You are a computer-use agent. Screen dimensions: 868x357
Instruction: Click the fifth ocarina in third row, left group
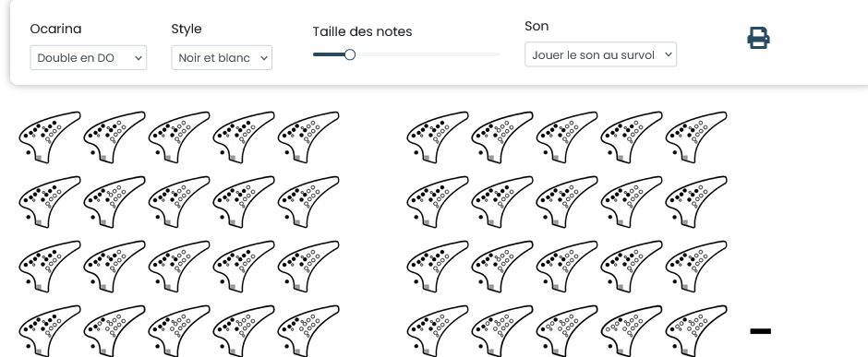point(308,267)
